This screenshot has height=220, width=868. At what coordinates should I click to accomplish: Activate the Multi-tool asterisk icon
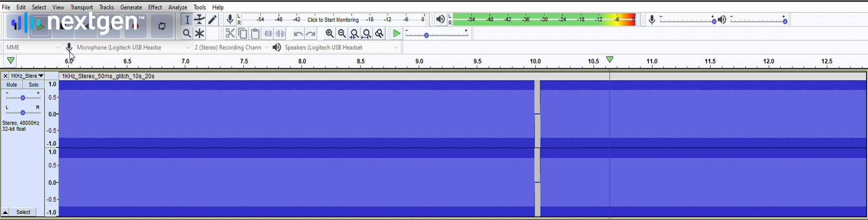199,33
